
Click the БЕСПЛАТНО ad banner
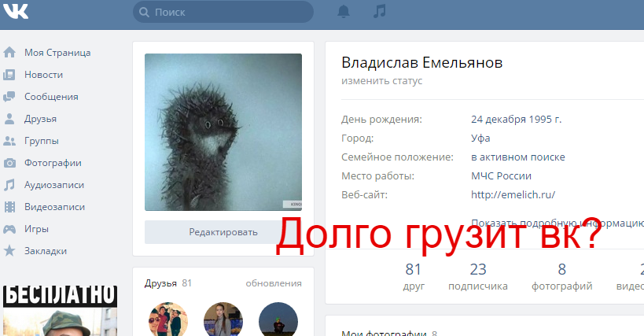tap(60, 311)
